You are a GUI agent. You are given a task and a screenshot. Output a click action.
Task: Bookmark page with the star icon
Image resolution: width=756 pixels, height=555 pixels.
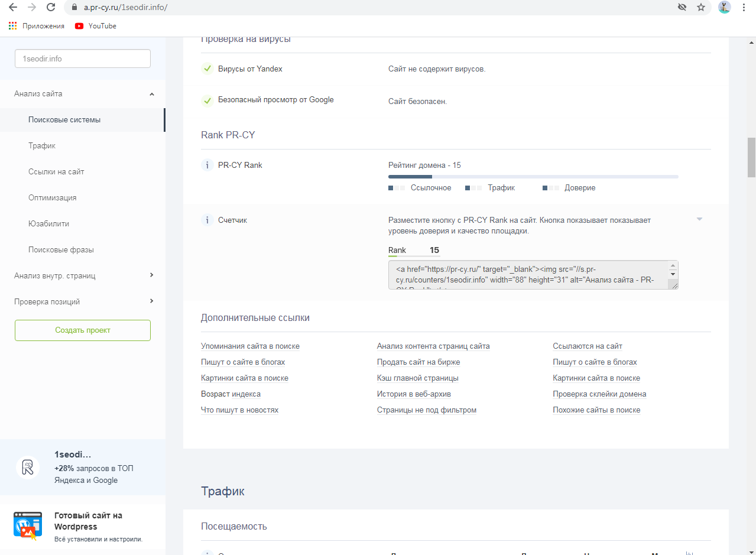[x=701, y=8]
